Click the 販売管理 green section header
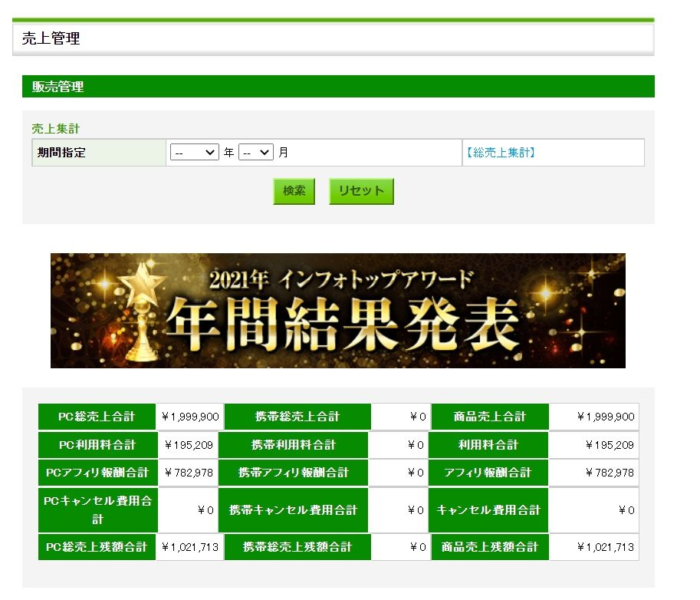 click(x=337, y=87)
